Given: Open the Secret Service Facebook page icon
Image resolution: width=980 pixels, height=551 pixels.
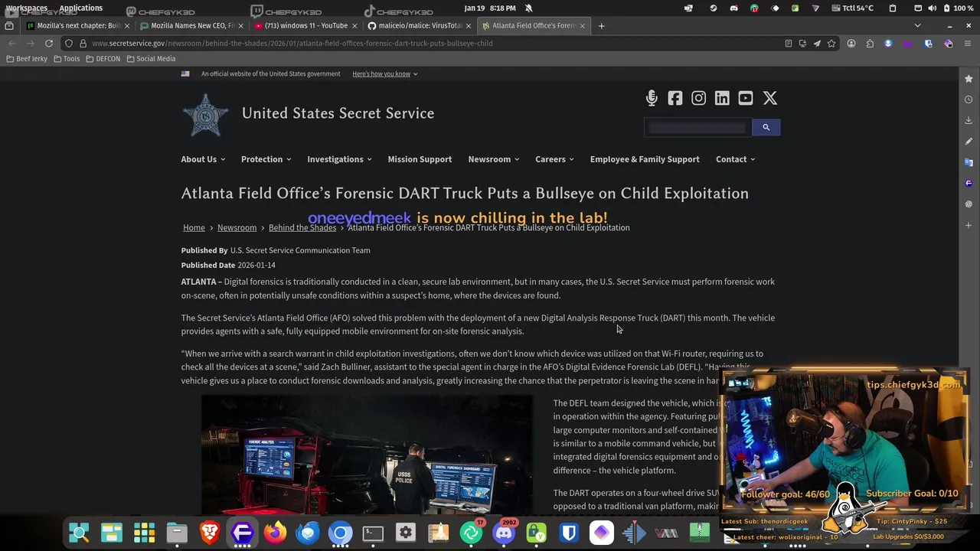Looking at the screenshot, I should pyautogui.click(x=675, y=98).
